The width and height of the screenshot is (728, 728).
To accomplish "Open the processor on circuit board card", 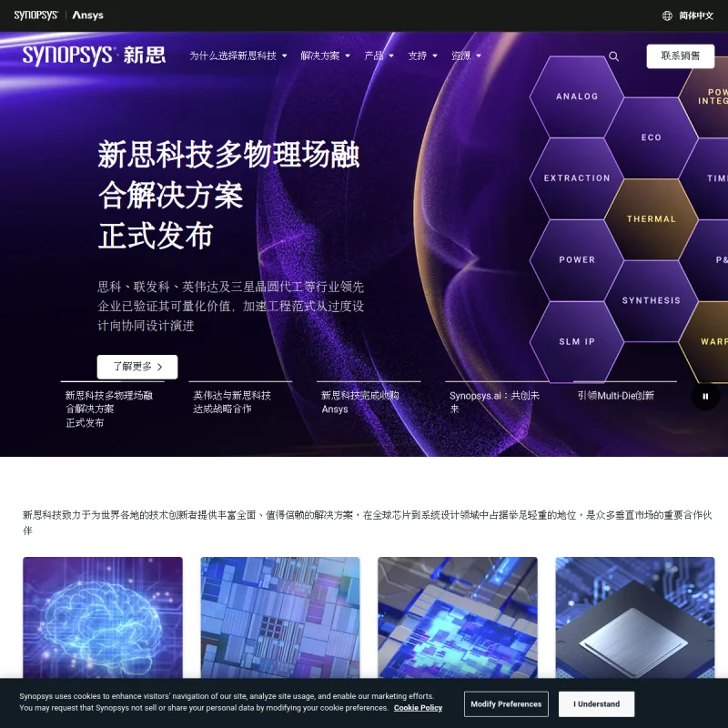I will point(634,618).
